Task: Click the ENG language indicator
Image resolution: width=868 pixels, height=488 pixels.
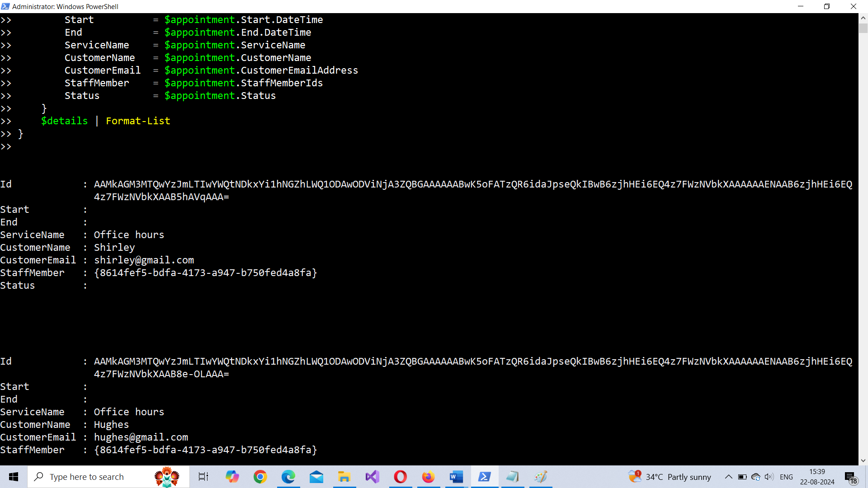Action: coord(786,477)
